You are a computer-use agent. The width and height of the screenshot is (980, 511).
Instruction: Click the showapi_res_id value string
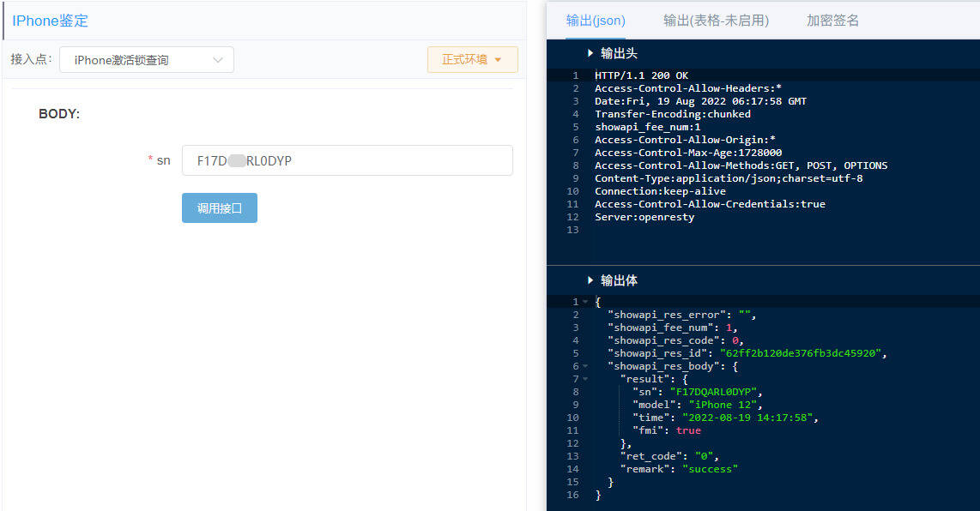coord(801,353)
